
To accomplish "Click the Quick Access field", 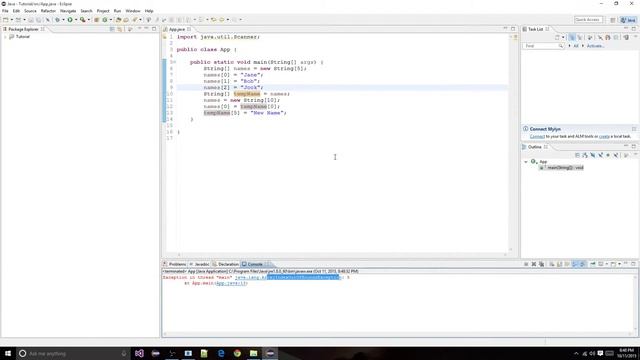I will pos(588,20).
